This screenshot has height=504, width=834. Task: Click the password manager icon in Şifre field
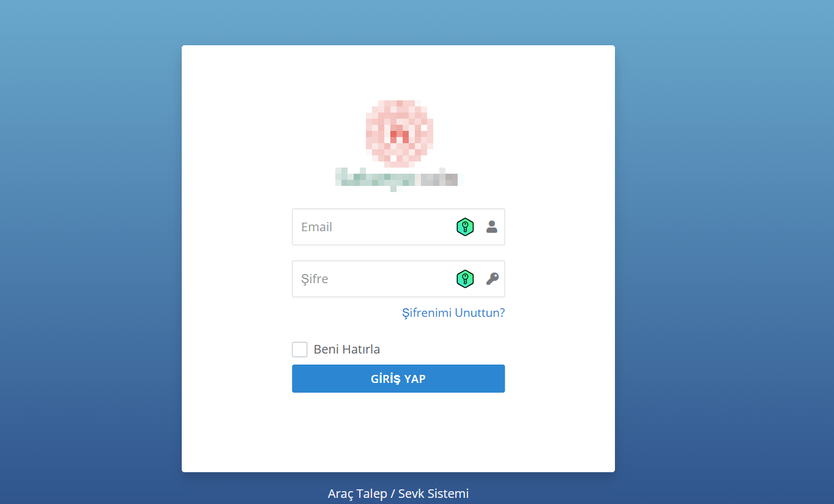coord(465,279)
